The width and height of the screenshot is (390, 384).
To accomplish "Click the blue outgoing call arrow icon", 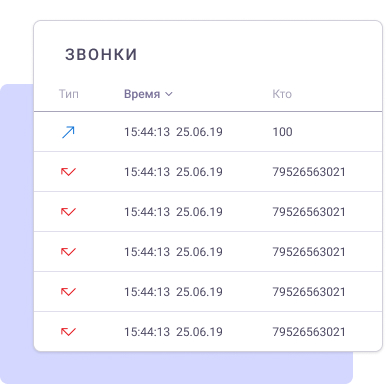I will coord(68,132).
